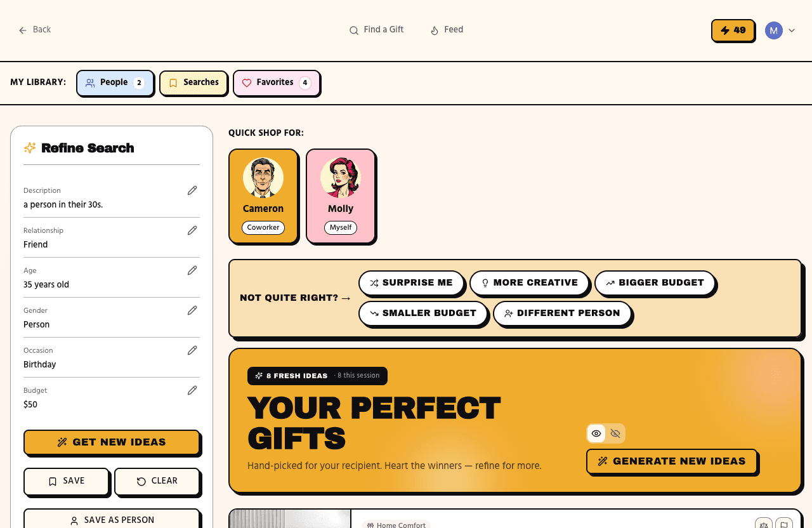Viewport: 812px width, 528px height.
Task: Clear the refine search form
Action: click(x=157, y=481)
